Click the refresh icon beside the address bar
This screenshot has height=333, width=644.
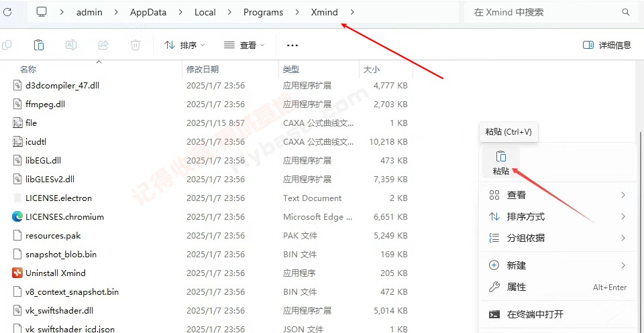(x=7, y=12)
